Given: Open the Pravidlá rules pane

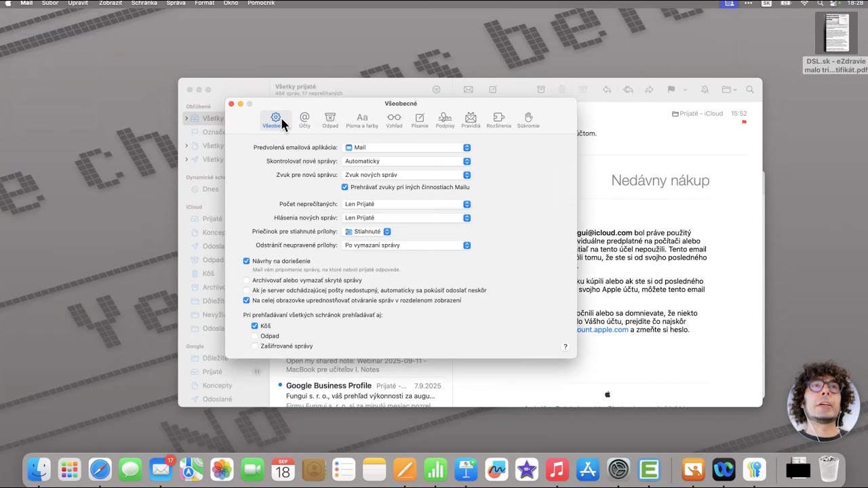Looking at the screenshot, I should (x=471, y=121).
